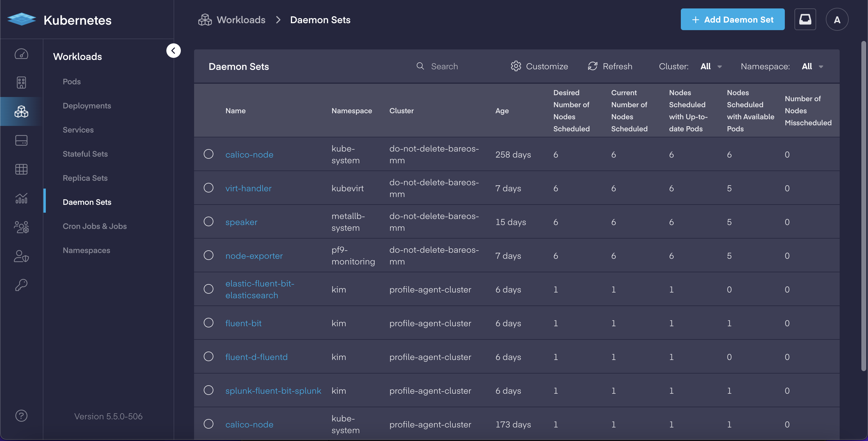Viewport: 868px width, 441px height.
Task: Sort by the Age column header
Action: [502, 111]
